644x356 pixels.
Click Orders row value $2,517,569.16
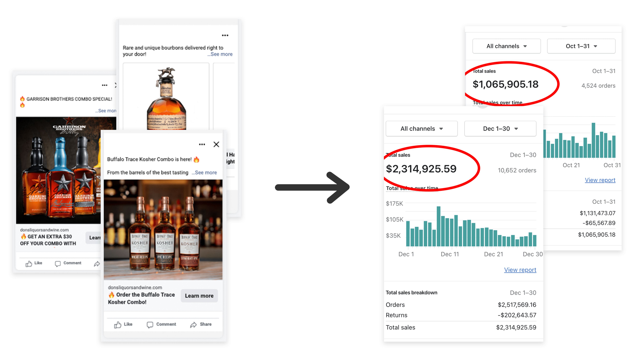pyautogui.click(x=517, y=304)
